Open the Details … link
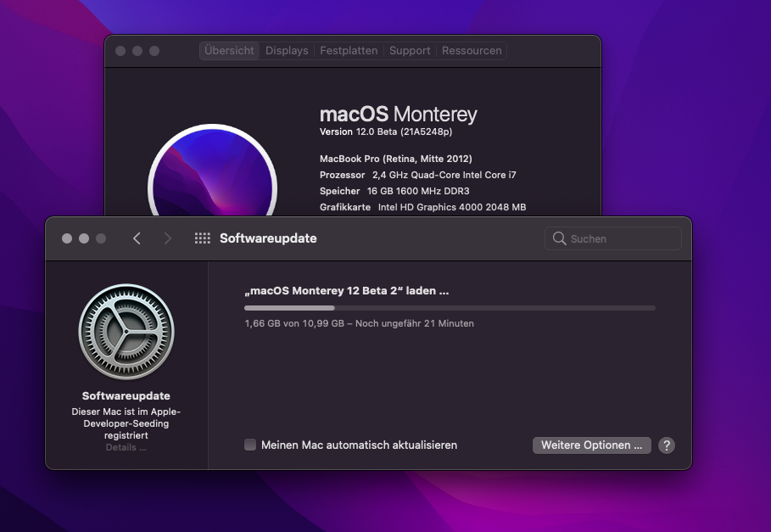 pos(126,447)
